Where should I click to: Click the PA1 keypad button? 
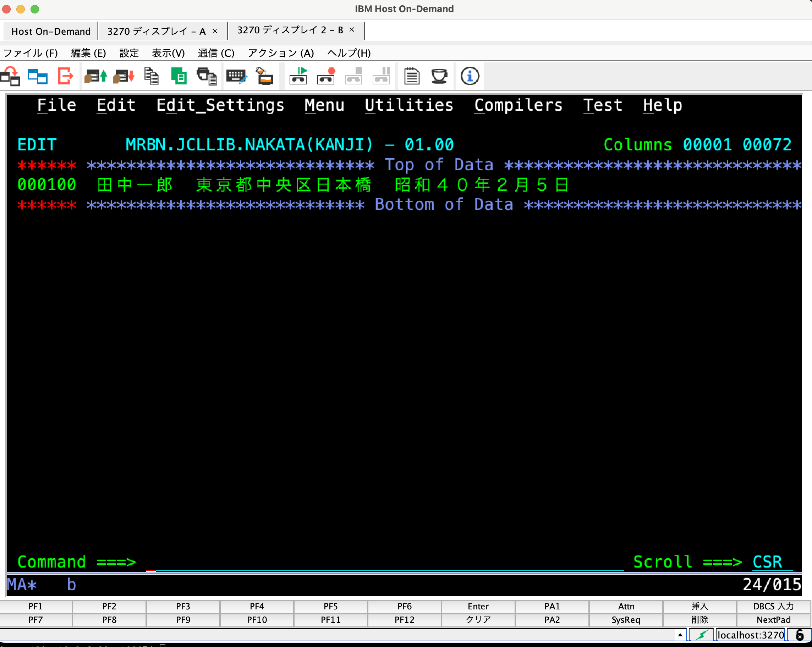pyautogui.click(x=552, y=606)
